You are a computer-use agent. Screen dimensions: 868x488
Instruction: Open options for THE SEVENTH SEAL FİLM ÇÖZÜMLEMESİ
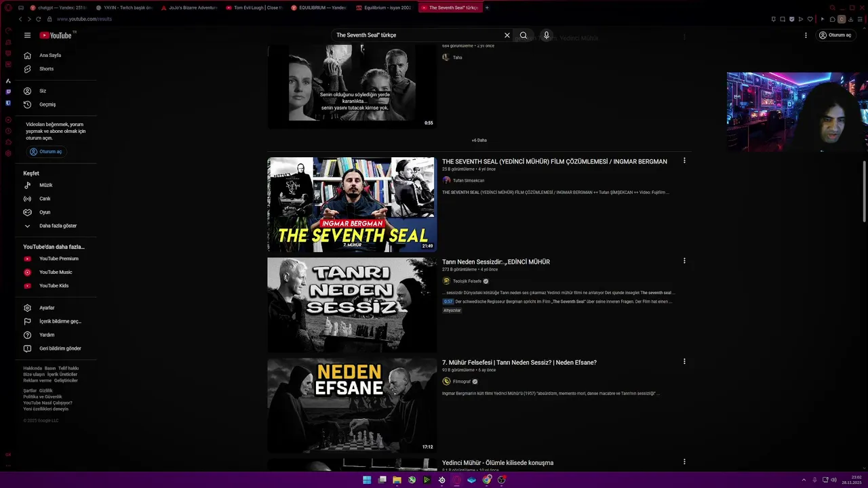coord(684,161)
